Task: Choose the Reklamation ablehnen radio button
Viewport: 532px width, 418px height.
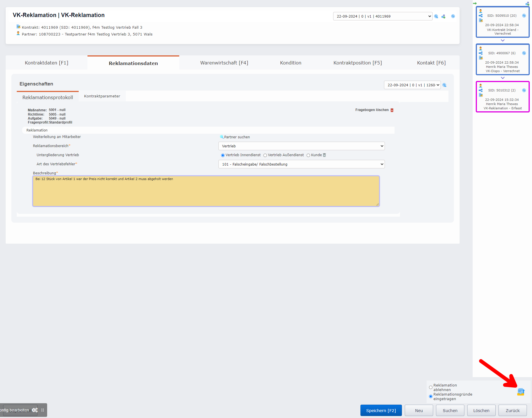Action: coord(431,387)
